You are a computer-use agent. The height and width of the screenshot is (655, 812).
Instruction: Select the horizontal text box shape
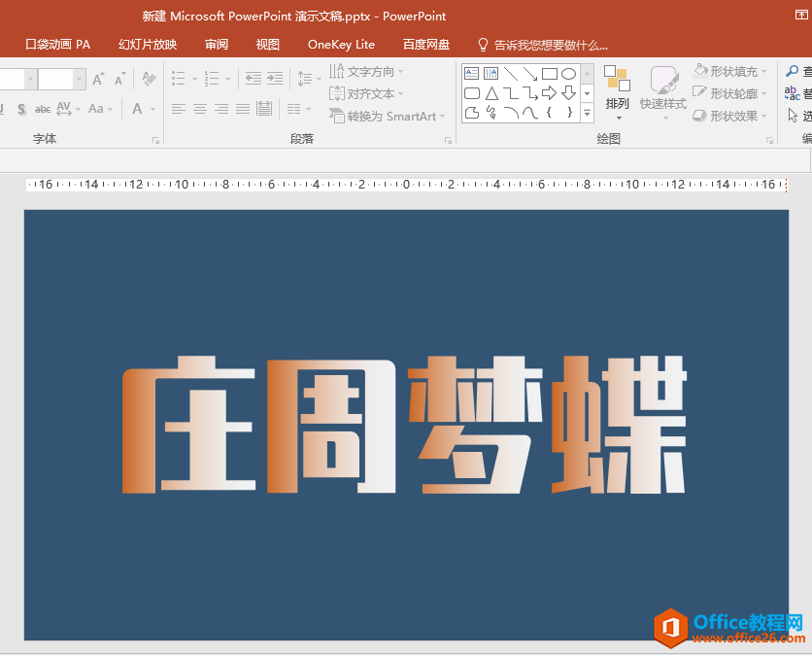pos(472,74)
